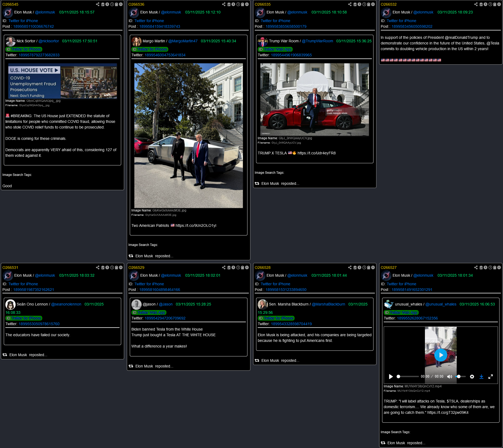Image resolution: width=503 pixels, height=448 pixels.
Task: Open @nicksortor profile link
Action: pos(49,41)
